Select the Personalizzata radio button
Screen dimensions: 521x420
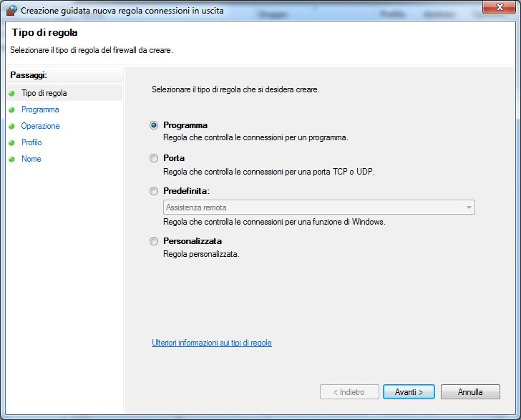pyautogui.click(x=154, y=242)
